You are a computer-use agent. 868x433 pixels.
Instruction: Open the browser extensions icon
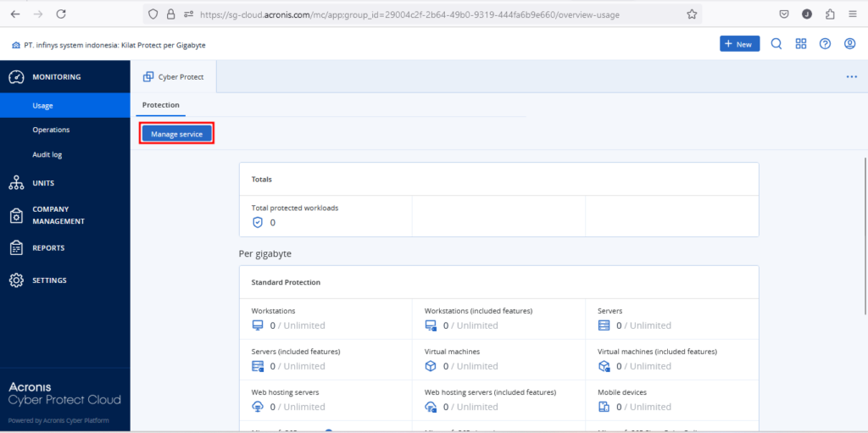[829, 14]
